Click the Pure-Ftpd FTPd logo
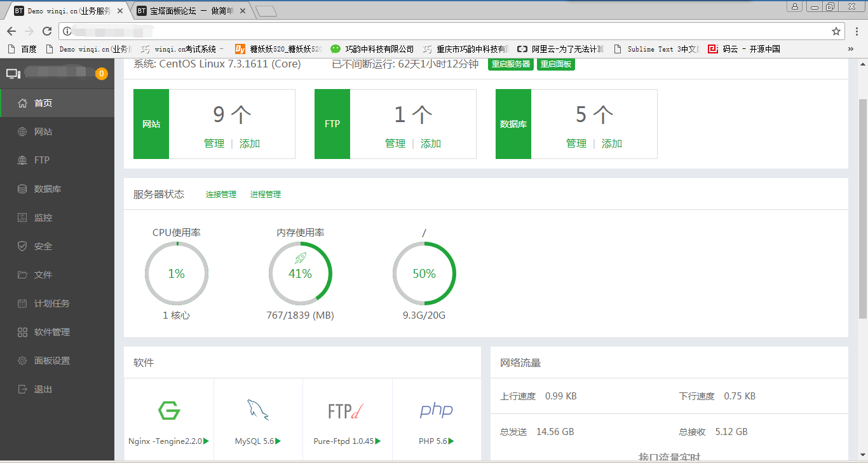868x463 pixels. click(x=347, y=411)
